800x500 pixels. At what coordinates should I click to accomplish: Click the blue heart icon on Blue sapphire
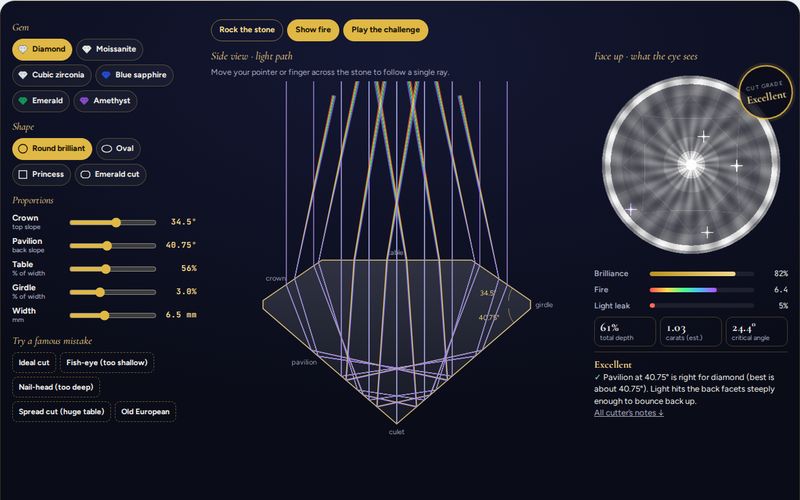click(106, 75)
